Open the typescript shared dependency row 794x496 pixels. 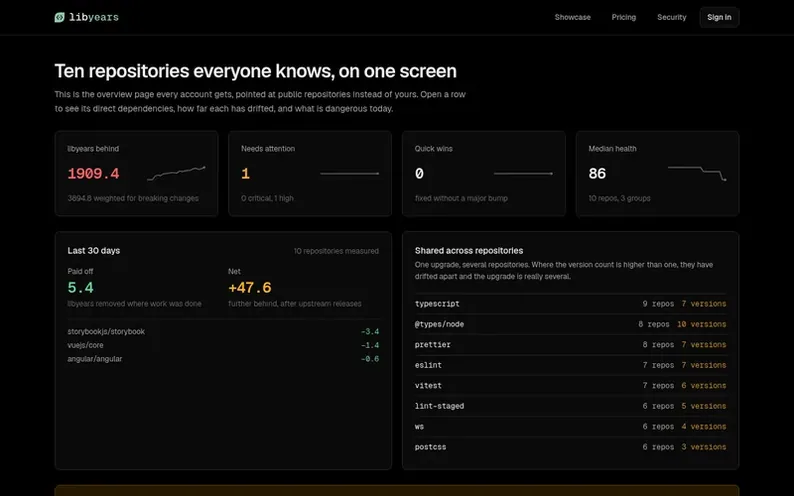tap(570, 304)
